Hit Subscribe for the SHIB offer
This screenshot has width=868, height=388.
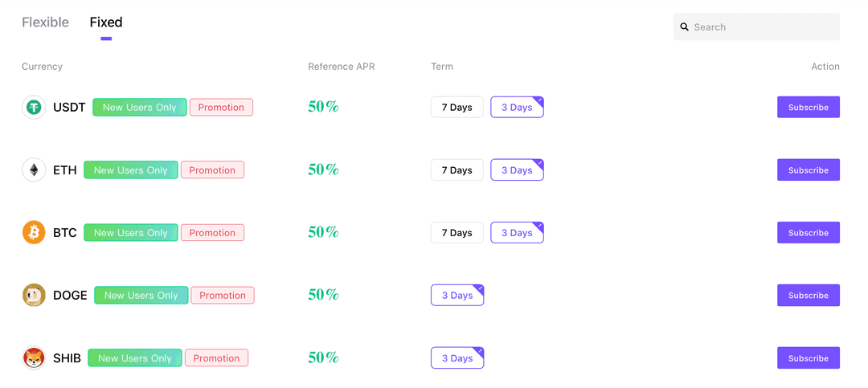(x=808, y=358)
